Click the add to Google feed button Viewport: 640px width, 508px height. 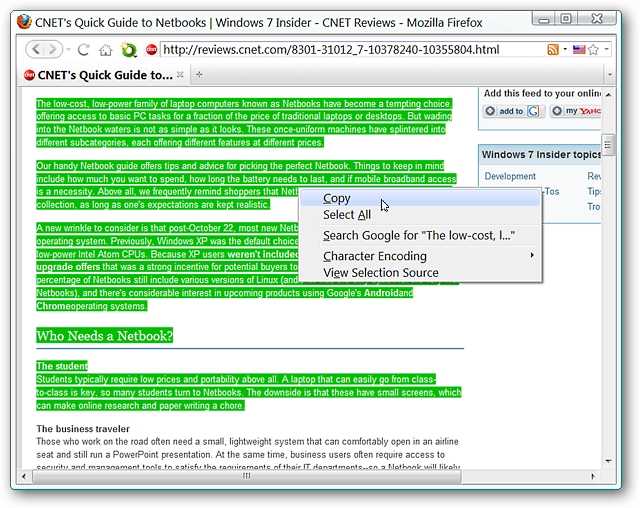pos(513,111)
